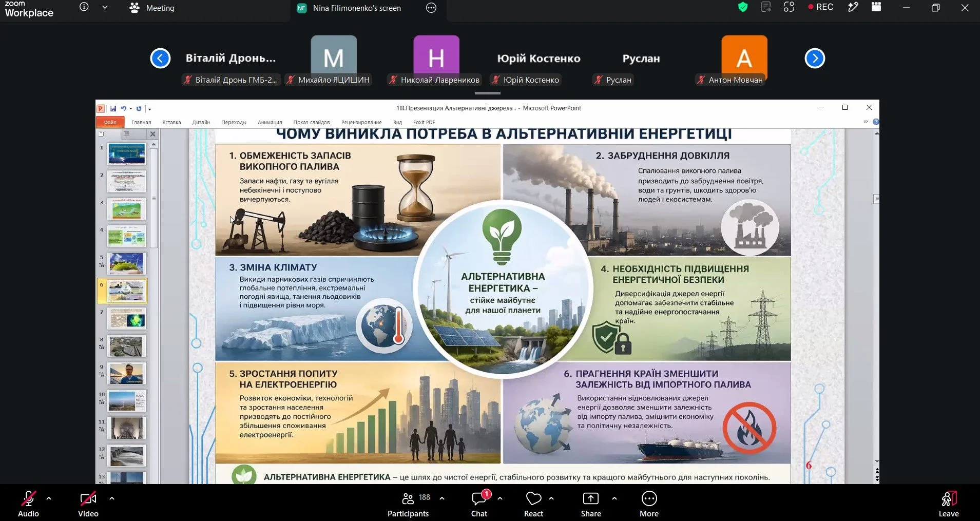Click the PowerPoint help question icon
Image resolution: width=980 pixels, height=521 pixels.
876,122
